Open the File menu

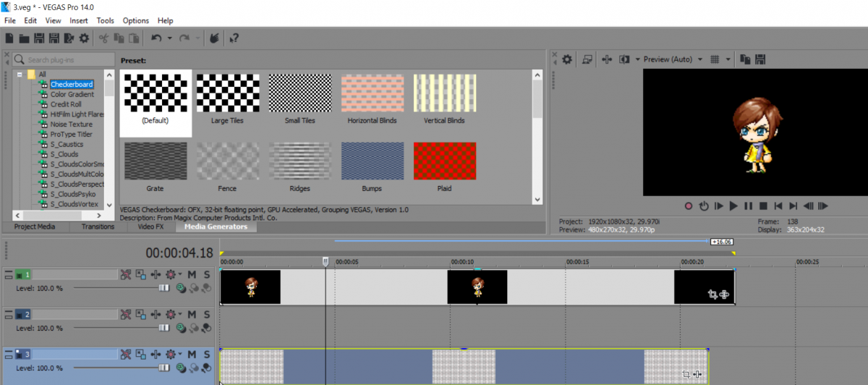click(x=9, y=20)
